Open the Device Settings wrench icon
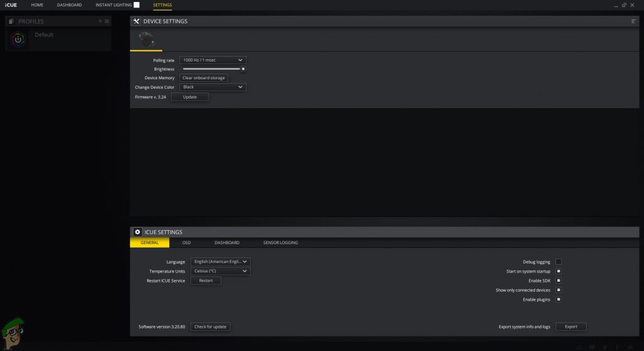This screenshot has width=644, height=351. [x=136, y=21]
